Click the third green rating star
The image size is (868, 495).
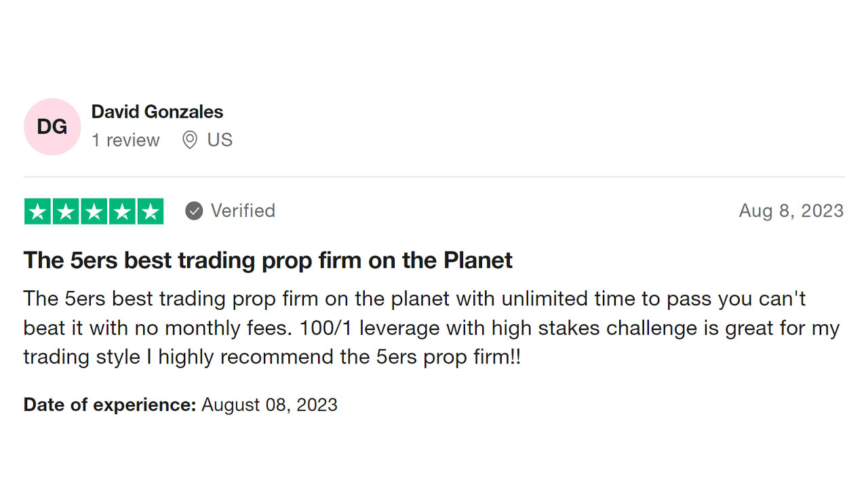pos(94,212)
